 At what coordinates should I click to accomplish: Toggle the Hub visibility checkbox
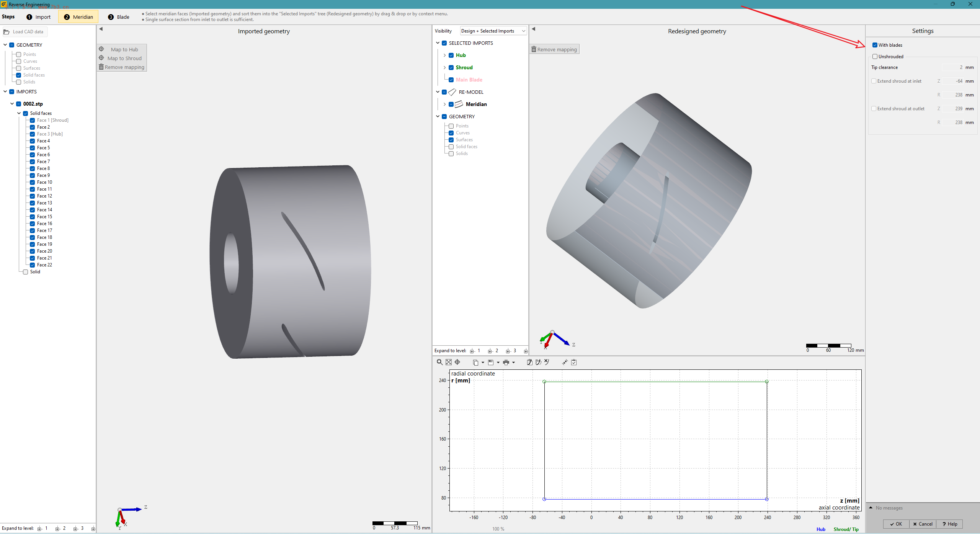coord(451,56)
